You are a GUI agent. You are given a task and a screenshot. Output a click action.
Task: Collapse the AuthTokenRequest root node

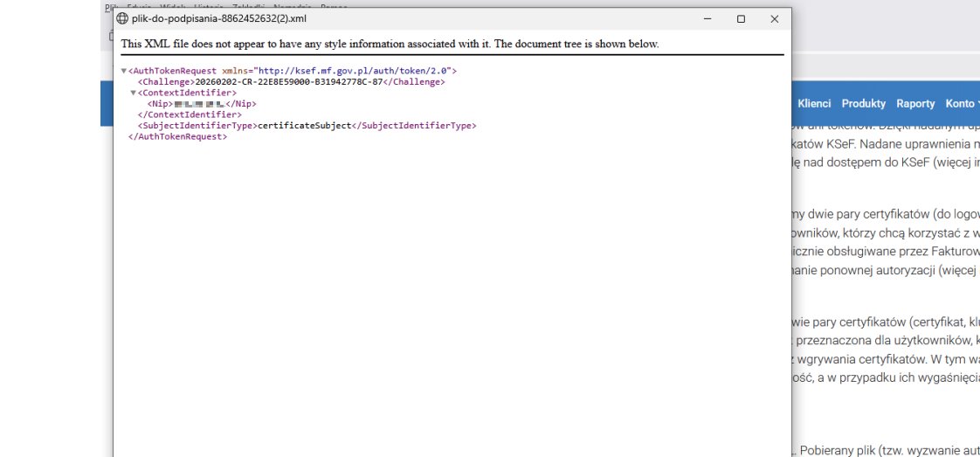[x=124, y=71]
